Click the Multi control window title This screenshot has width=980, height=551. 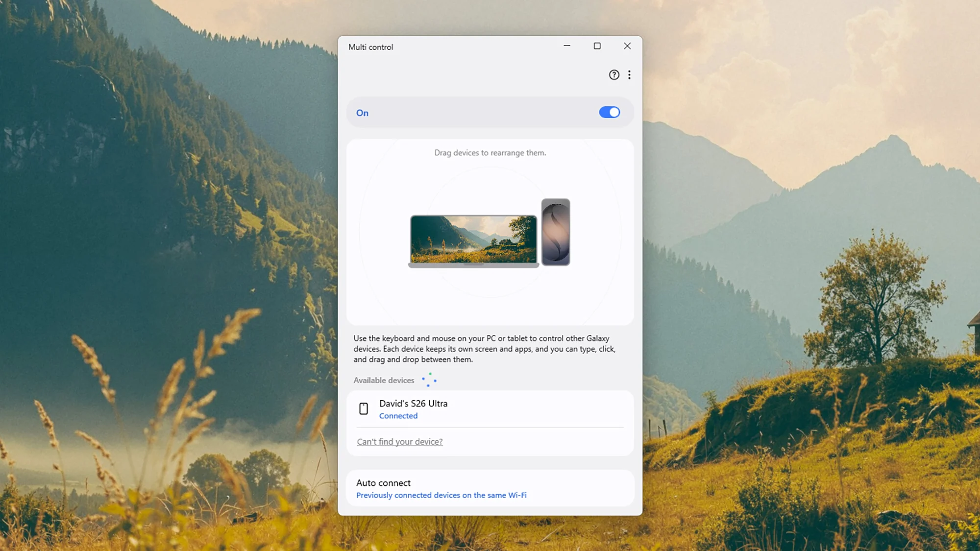coord(370,47)
